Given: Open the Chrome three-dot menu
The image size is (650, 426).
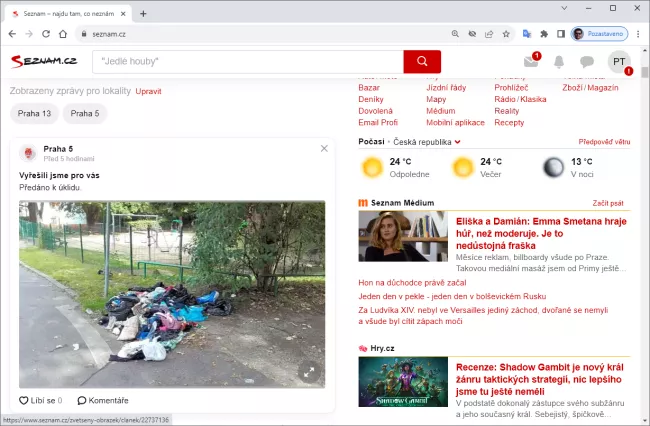Looking at the screenshot, I should [x=638, y=34].
